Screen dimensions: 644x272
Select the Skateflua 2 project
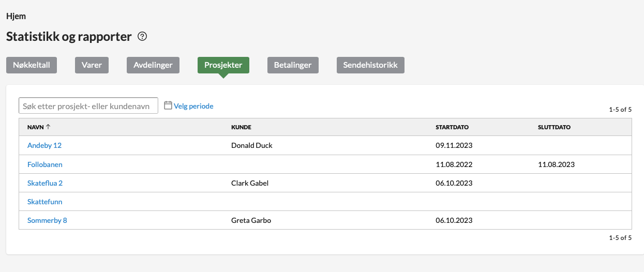[x=45, y=183]
